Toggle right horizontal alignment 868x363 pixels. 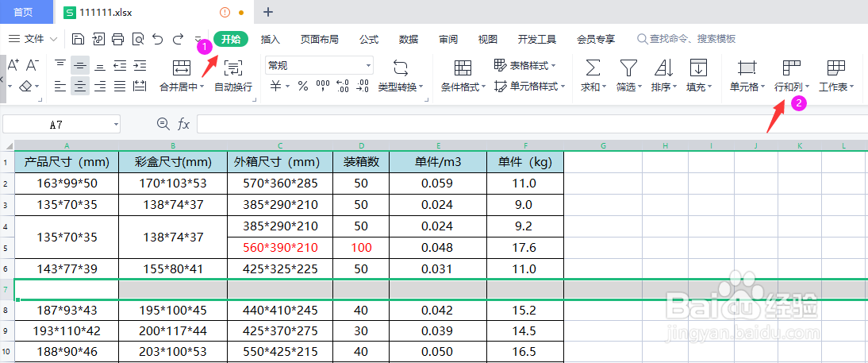pos(100,86)
